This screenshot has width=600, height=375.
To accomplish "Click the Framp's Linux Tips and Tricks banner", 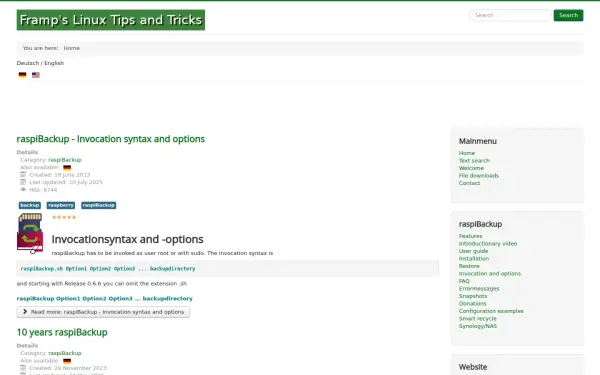I will click(111, 20).
